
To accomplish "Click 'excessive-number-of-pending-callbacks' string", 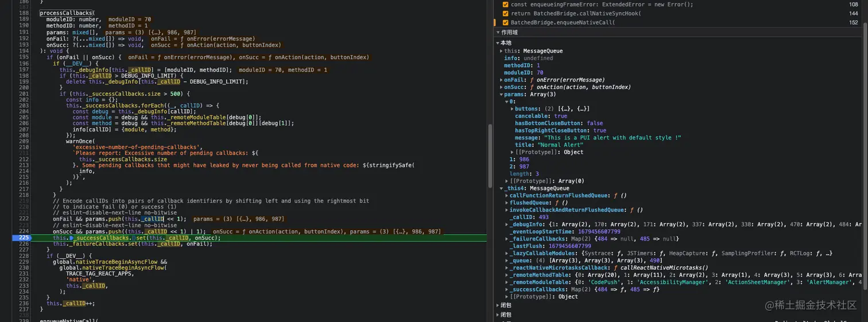I will click(x=138, y=147).
